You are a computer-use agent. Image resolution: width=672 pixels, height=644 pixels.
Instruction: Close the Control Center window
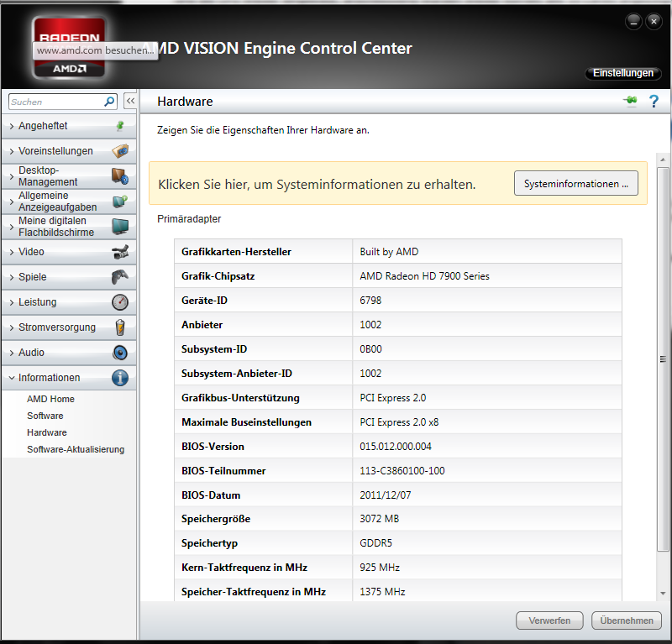click(654, 22)
